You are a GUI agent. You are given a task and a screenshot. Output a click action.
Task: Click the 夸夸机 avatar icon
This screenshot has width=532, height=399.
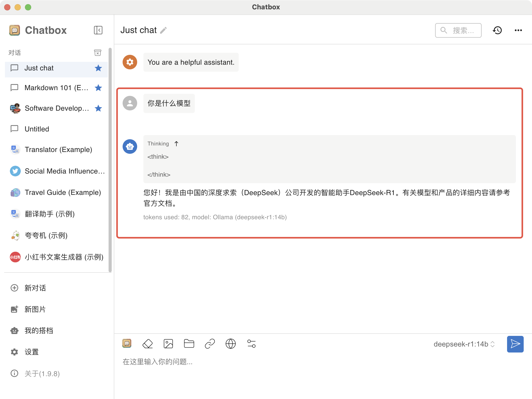[x=15, y=236]
